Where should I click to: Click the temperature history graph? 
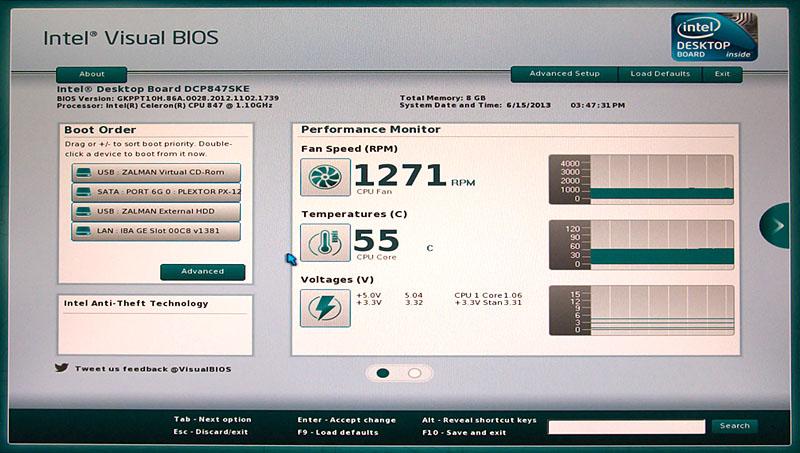(x=641, y=245)
